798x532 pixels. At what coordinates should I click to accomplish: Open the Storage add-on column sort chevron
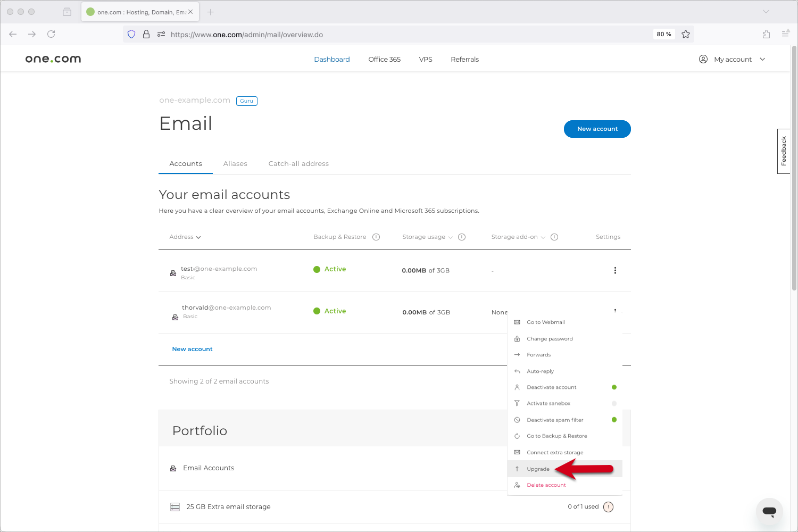(x=543, y=237)
